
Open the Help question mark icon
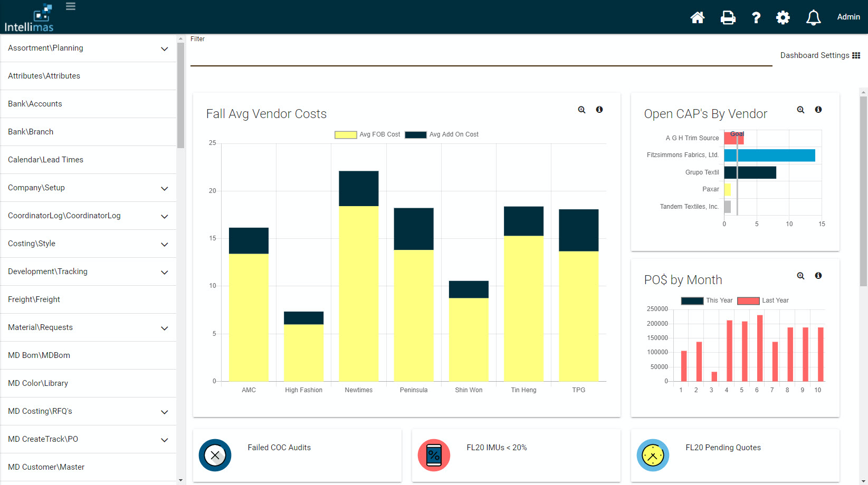pyautogui.click(x=756, y=17)
